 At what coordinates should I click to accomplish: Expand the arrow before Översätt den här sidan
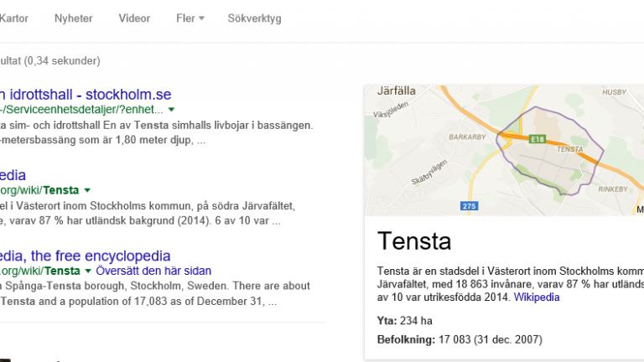[x=88, y=271]
